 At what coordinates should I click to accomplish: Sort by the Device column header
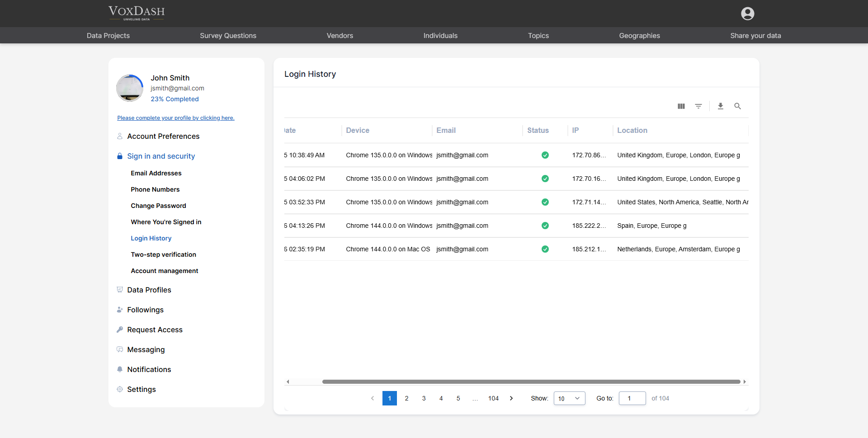point(357,130)
